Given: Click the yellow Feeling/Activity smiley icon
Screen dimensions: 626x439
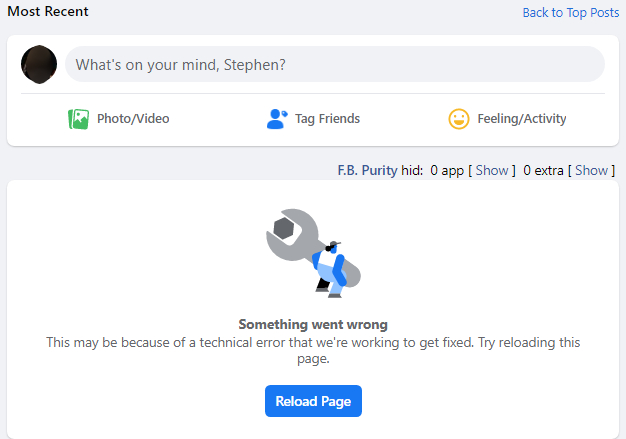Looking at the screenshot, I should click(459, 119).
